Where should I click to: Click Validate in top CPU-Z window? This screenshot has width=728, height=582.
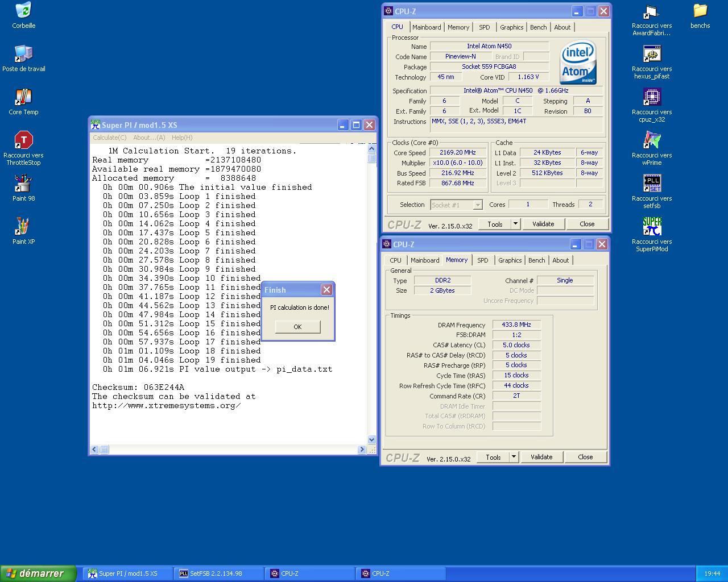(543, 224)
